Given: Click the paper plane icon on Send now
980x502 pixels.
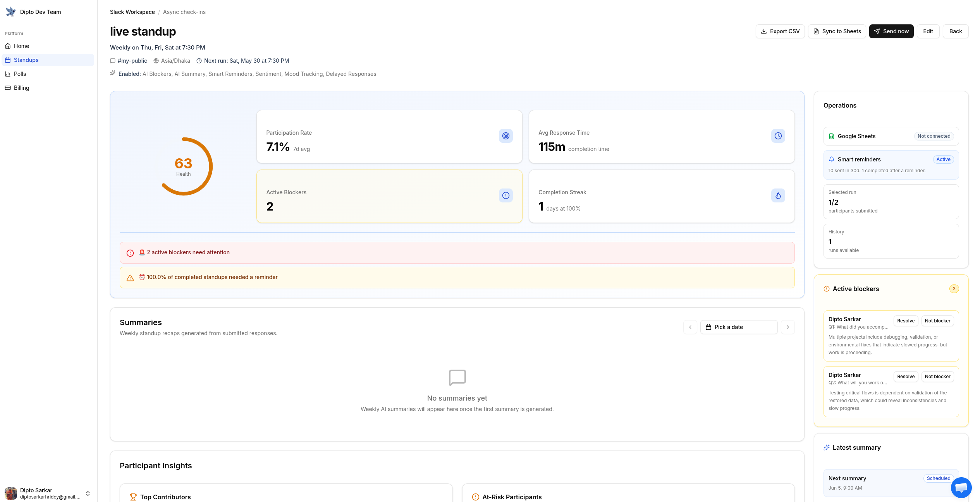Looking at the screenshot, I should pos(877,31).
